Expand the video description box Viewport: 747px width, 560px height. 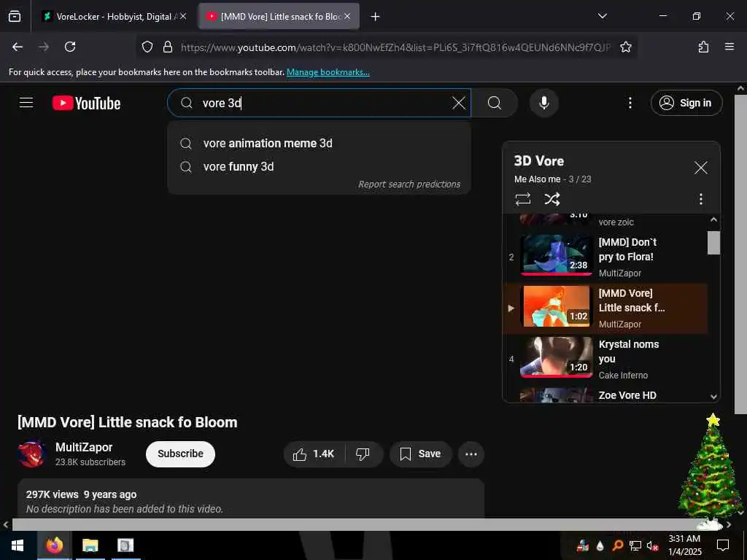click(251, 499)
